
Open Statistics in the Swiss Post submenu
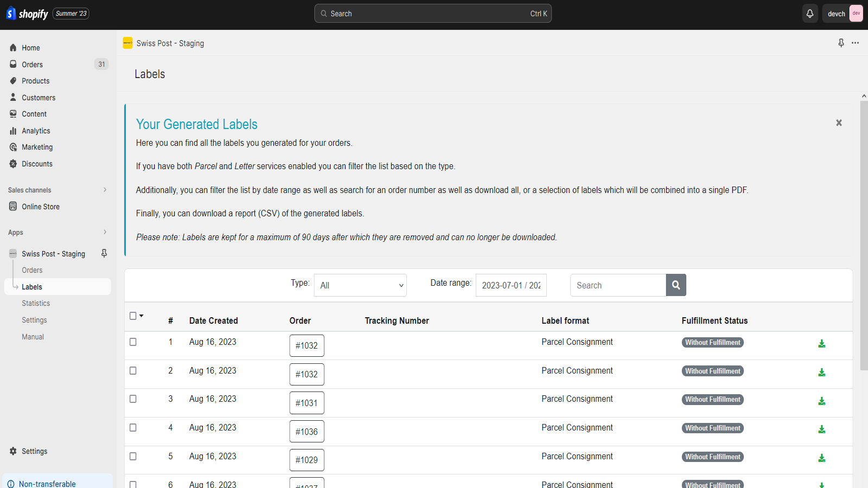(36, 304)
